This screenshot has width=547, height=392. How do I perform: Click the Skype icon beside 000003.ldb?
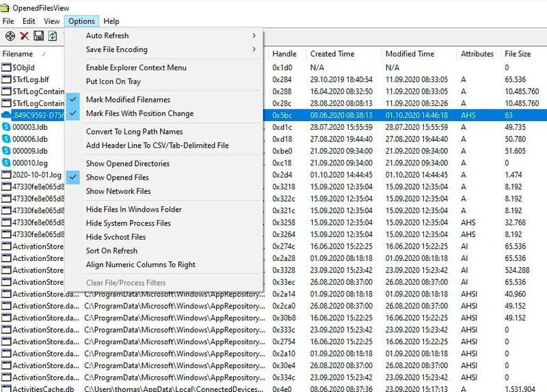(x=6, y=127)
